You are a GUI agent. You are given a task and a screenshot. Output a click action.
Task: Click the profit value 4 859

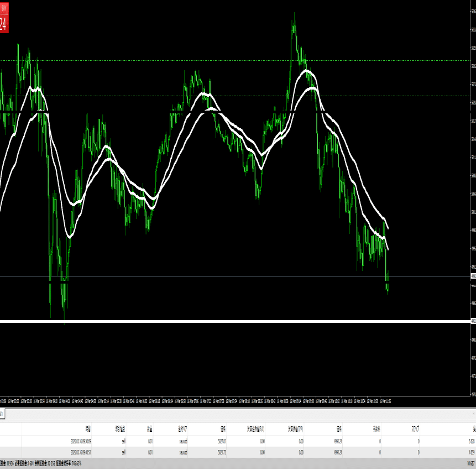click(472, 452)
